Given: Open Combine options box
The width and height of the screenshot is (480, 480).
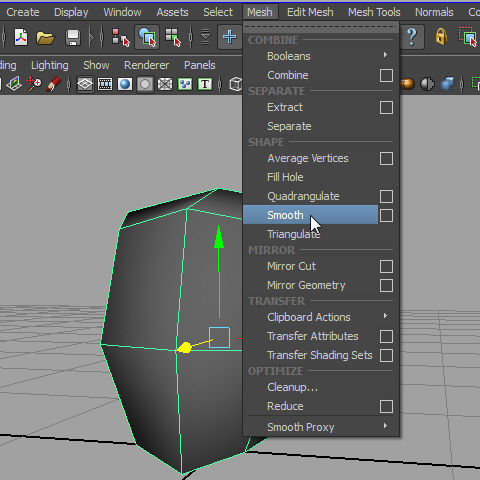Looking at the screenshot, I should tap(386, 75).
